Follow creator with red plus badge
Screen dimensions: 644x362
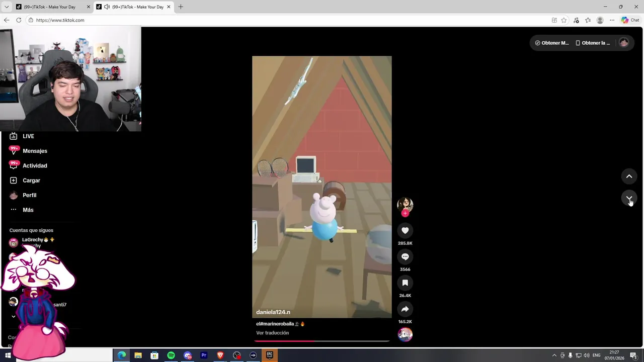[x=405, y=213]
